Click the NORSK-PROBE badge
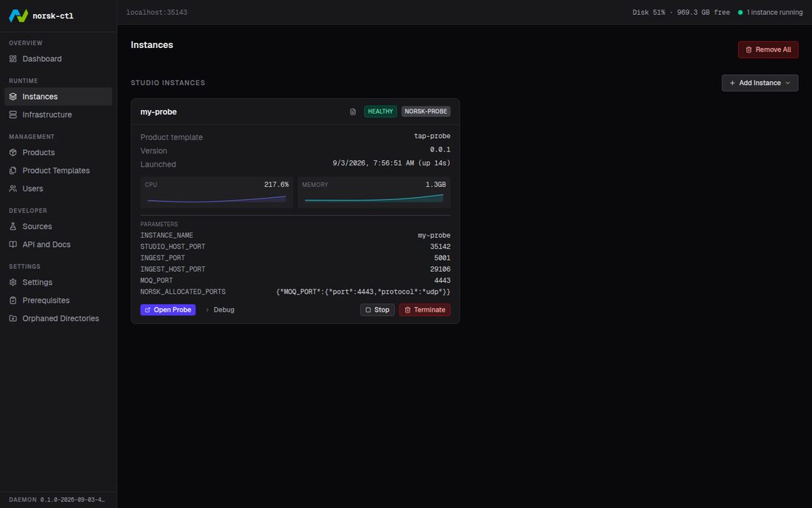The image size is (812, 508). pyautogui.click(x=426, y=111)
